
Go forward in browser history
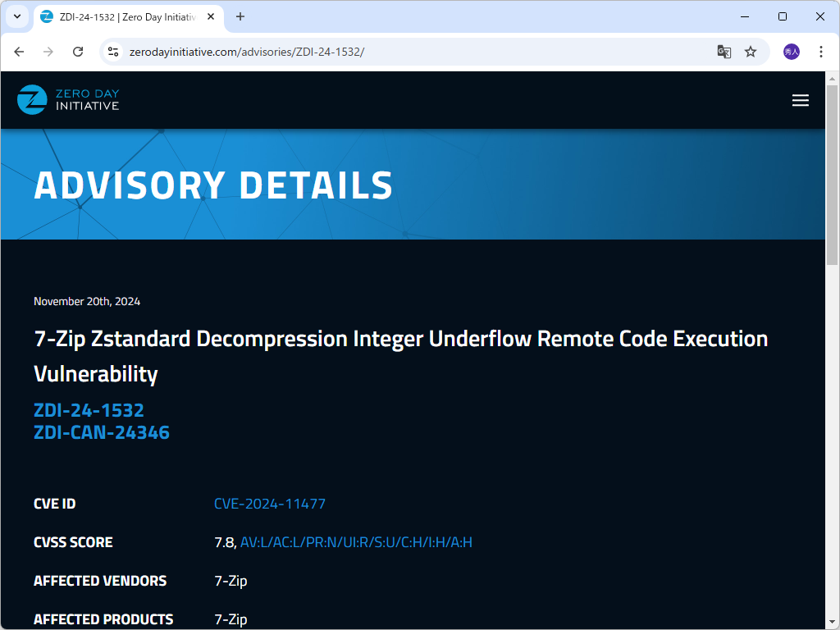(48, 52)
